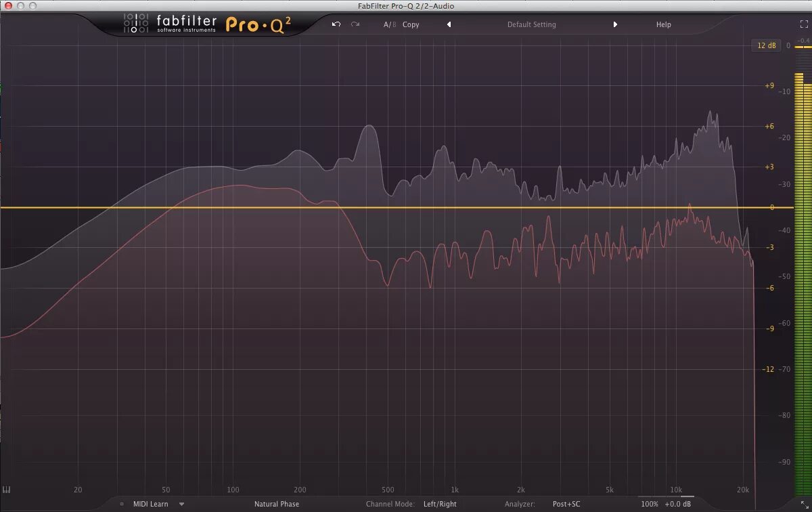This screenshot has height=512, width=812.
Task: Click the +6 dB scale label
Action: (769, 127)
